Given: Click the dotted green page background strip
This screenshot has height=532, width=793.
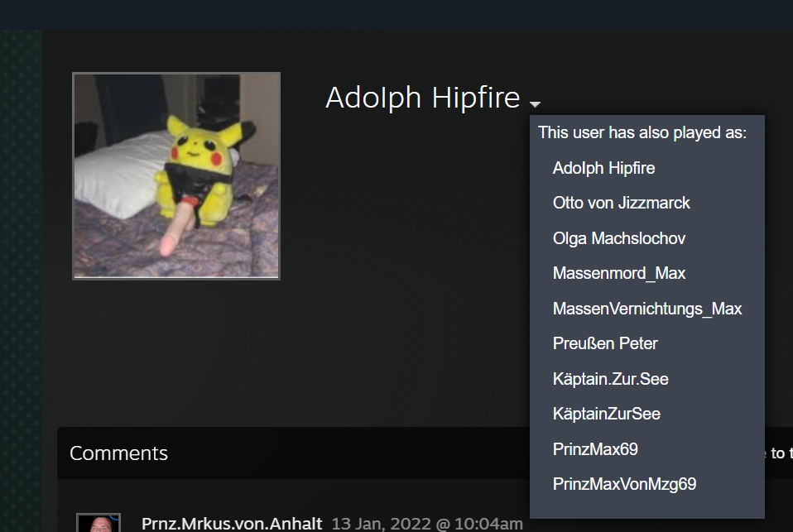Looking at the screenshot, I should click(x=21, y=280).
